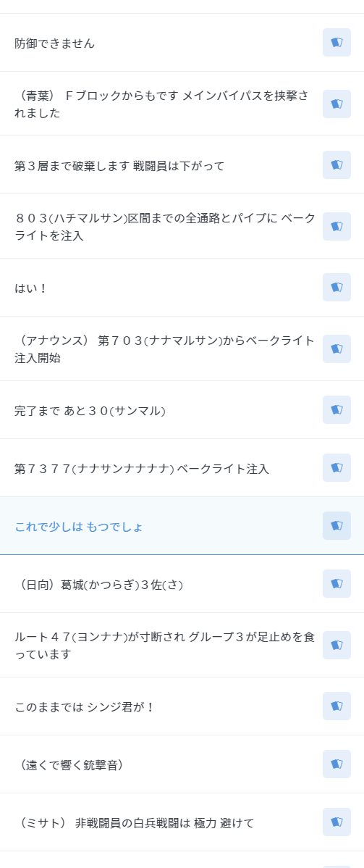Click flashcard icon beside 防御できません

pyautogui.click(x=337, y=43)
